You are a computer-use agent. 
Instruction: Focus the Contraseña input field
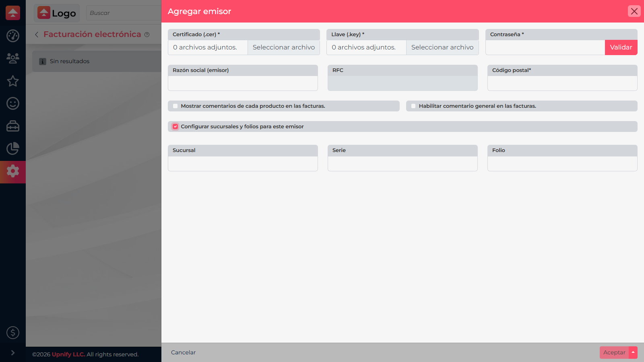[545, 47]
